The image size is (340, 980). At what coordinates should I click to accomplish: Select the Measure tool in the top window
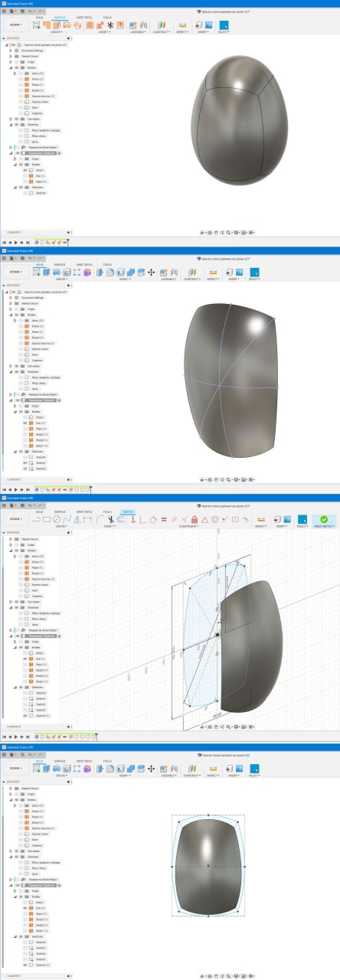tap(182, 25)
